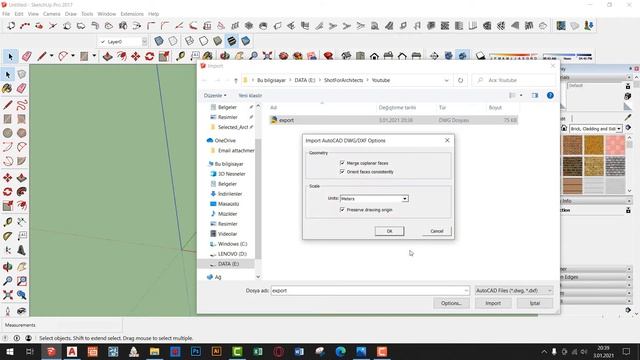Open Photoshop from the Windows taskbar

[196, 351]
